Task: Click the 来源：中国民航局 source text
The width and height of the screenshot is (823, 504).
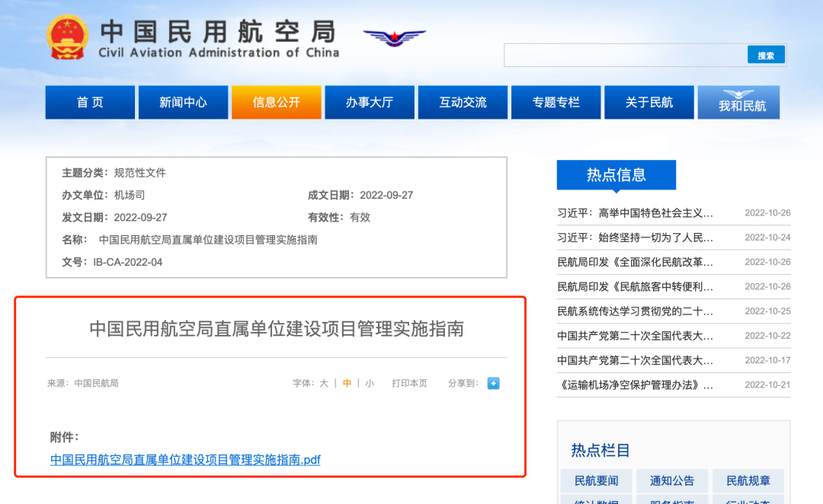Action: [x=83, y=384]
